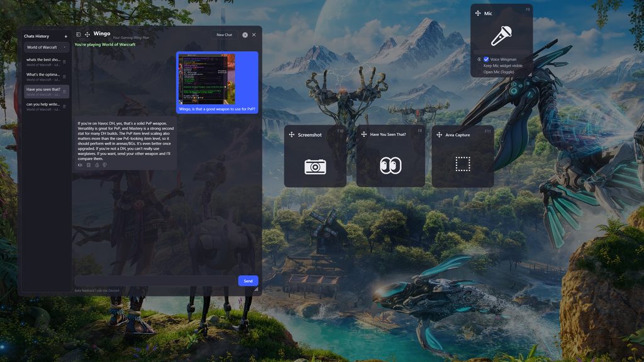Viewport: 644px width, 362px height.
Task: Close the Wingo chat window
Action: point(254,35)
